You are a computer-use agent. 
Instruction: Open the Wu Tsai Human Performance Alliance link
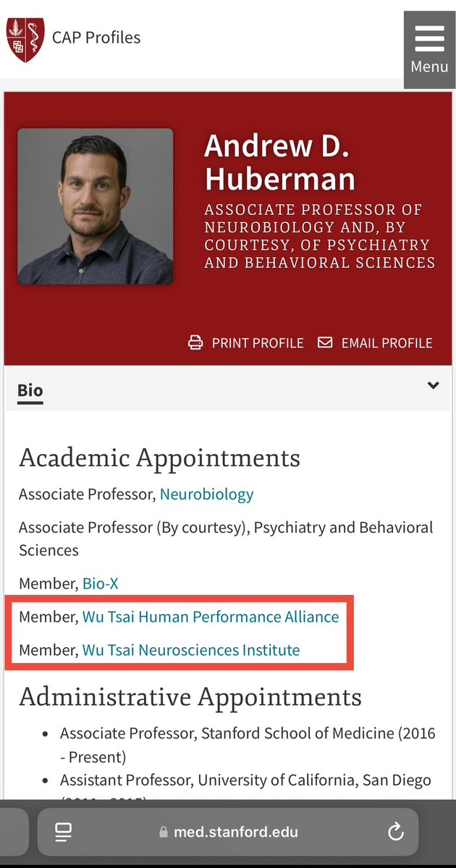click(x=210, y=617)
